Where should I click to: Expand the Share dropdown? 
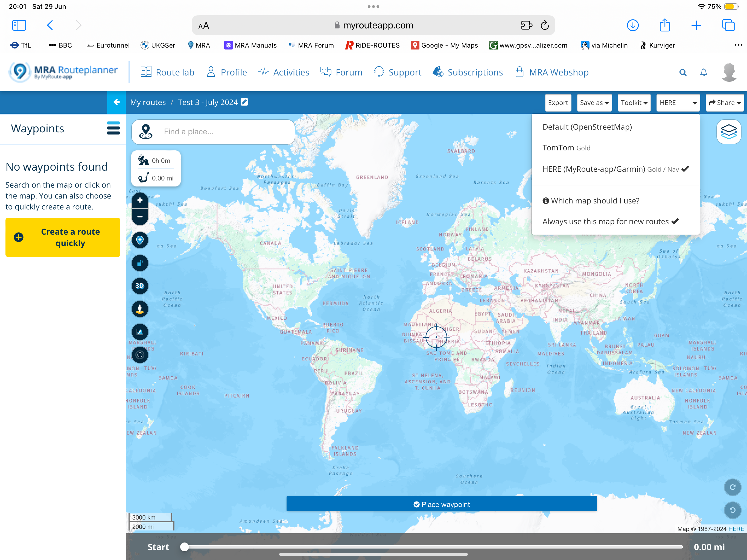point(725,103)
